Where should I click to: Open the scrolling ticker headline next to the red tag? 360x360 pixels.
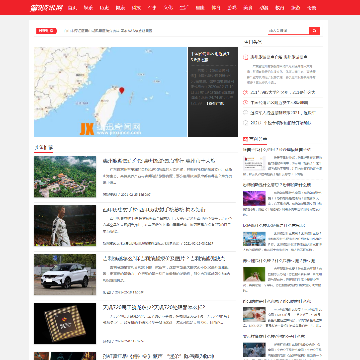point(108,31)
